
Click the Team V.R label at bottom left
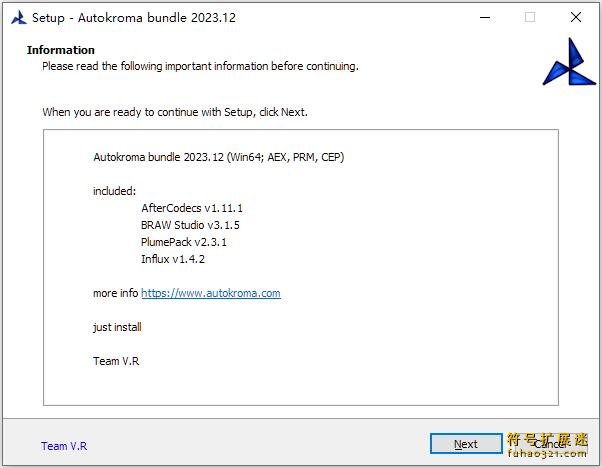[64, 446]
